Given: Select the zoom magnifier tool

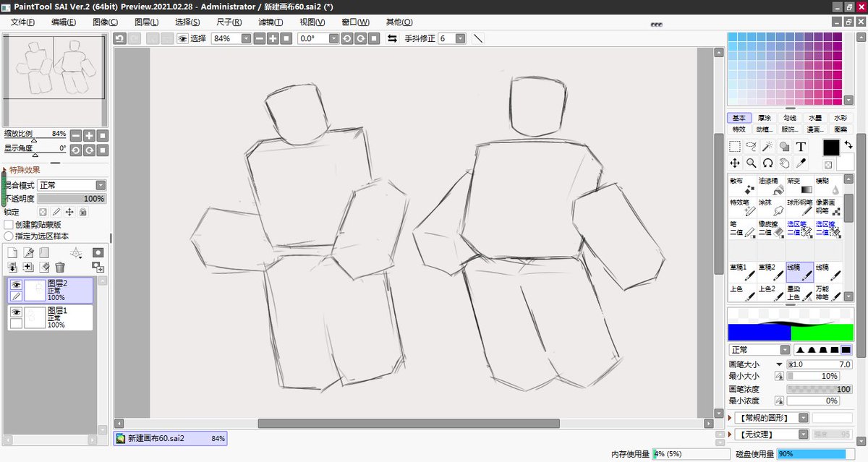Looking at the screenshot, I should coord(752,163).
